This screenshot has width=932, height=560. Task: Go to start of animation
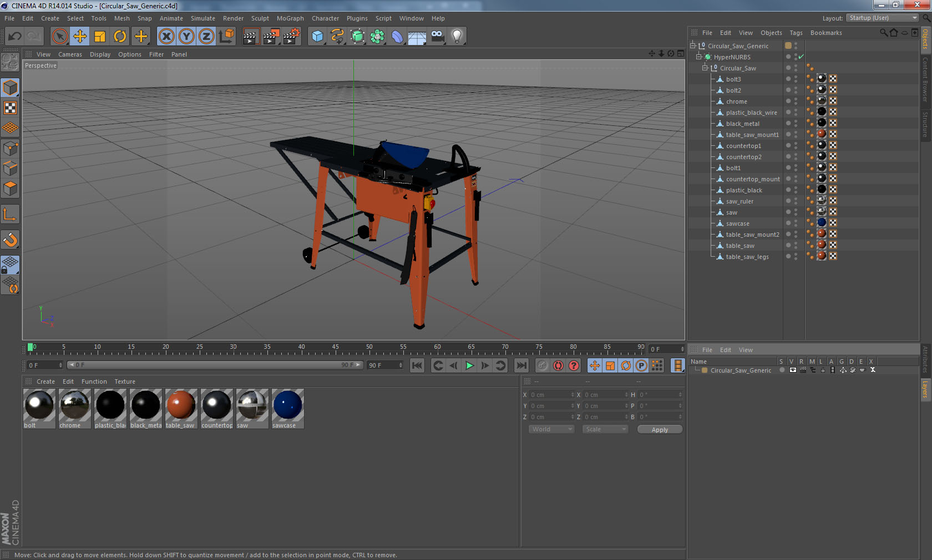click(417, 365)
